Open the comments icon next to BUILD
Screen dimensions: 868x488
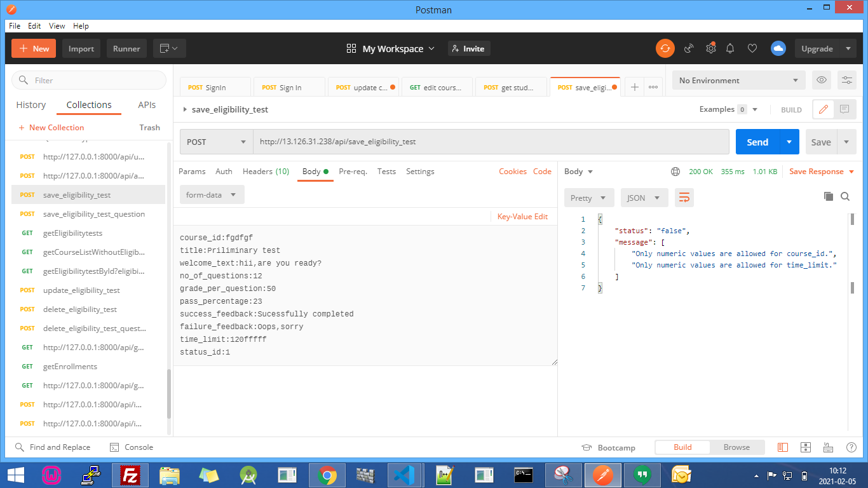(x=844, y=109)
